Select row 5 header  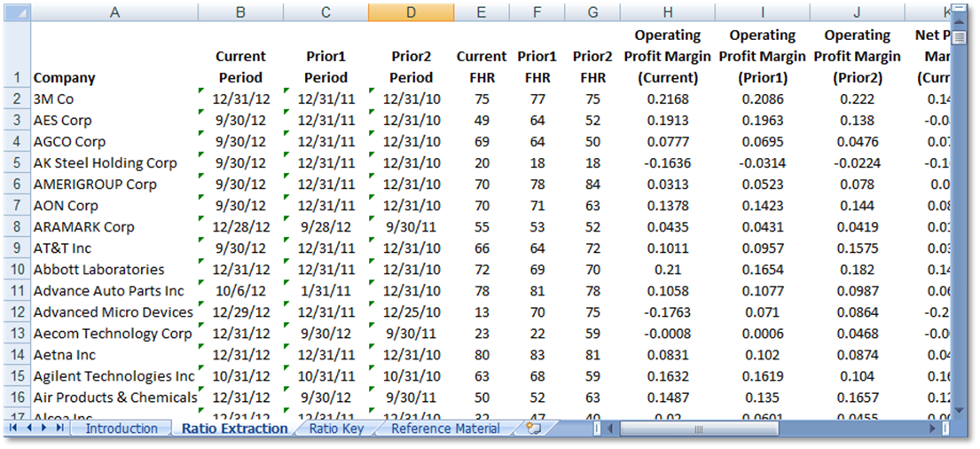pyautogui.click(x=17, y=162)
